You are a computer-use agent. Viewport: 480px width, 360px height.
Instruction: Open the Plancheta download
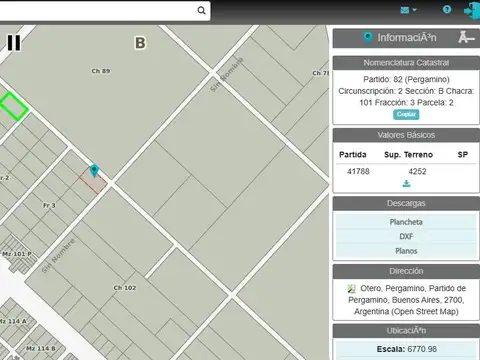[406, 222]
